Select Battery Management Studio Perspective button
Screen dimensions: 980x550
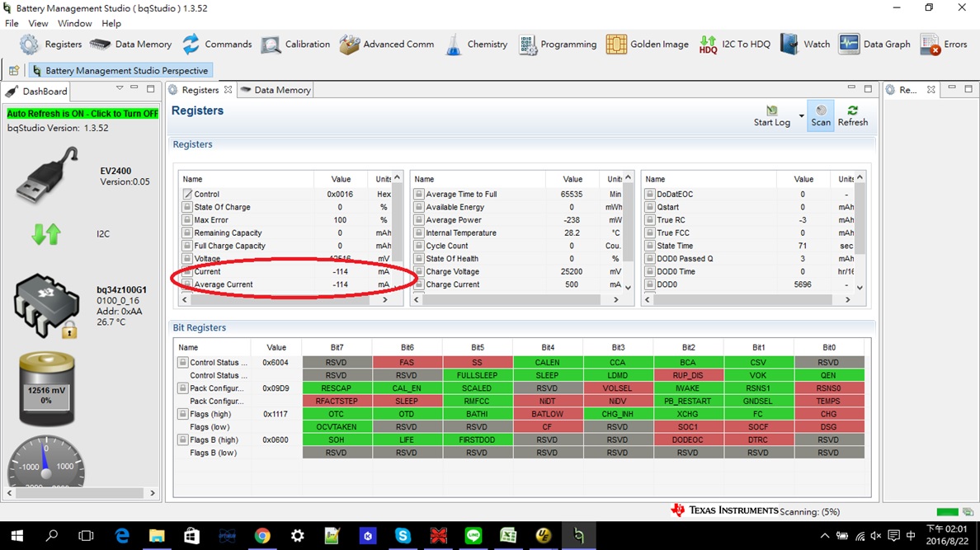click(120, 71)
